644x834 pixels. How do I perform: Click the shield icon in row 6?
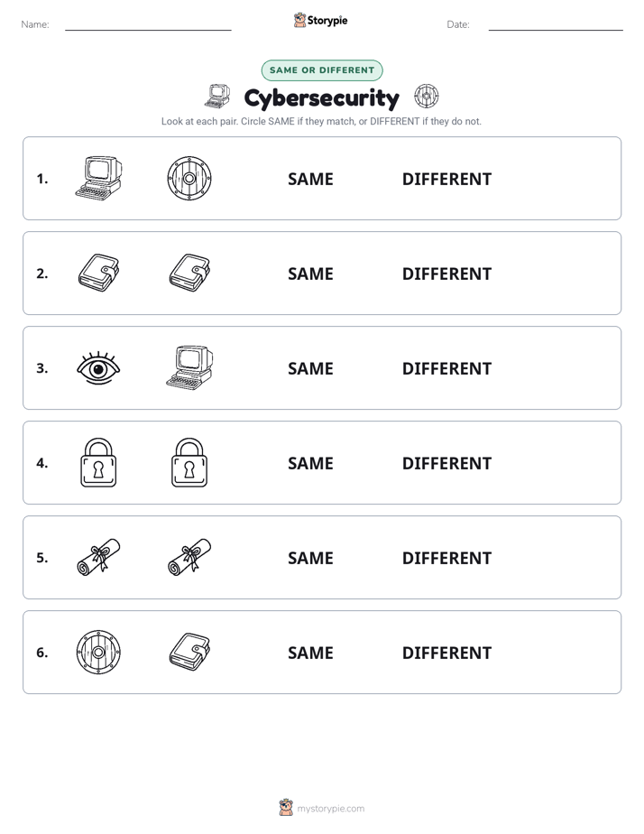coord(98,652)
